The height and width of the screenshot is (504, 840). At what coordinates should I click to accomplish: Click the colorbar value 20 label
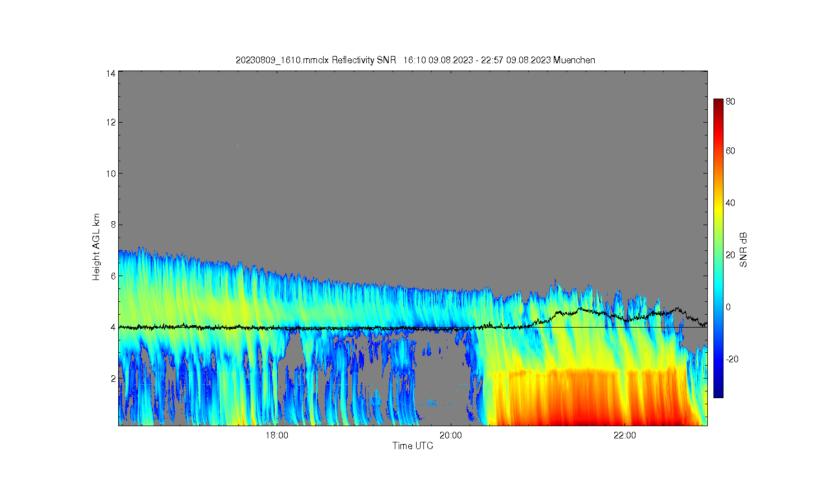(730, 255)
